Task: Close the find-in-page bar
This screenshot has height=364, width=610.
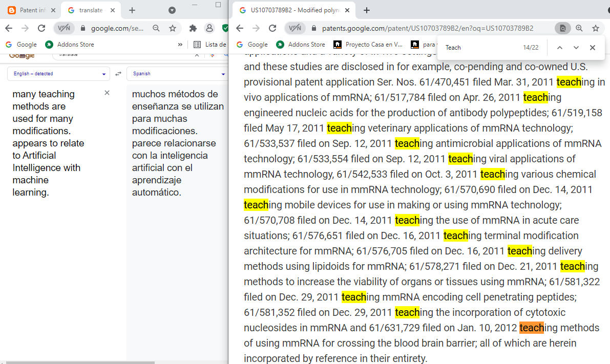Action: click(x=593, y=48)
